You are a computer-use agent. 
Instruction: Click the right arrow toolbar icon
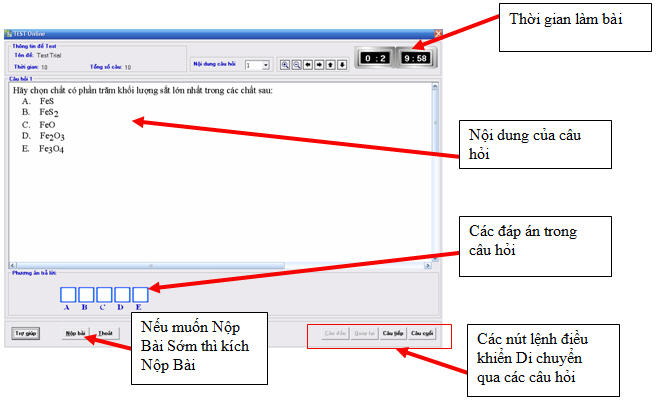(x=319, y=65)
